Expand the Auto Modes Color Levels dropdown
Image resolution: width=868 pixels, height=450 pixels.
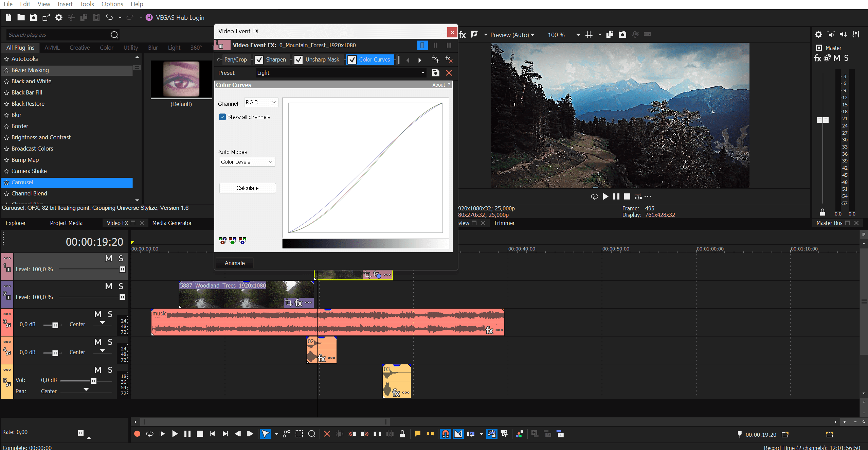click(247, 162)
